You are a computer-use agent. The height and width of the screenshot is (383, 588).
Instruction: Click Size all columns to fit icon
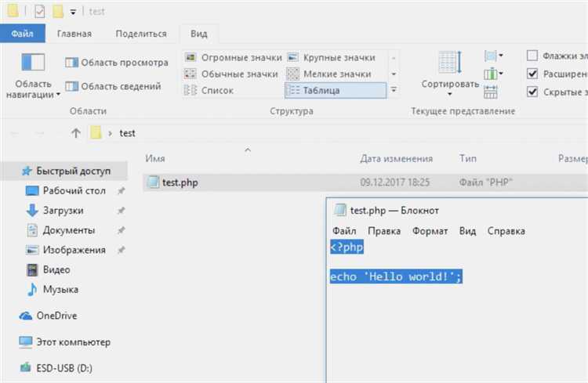tap(491, 92)
